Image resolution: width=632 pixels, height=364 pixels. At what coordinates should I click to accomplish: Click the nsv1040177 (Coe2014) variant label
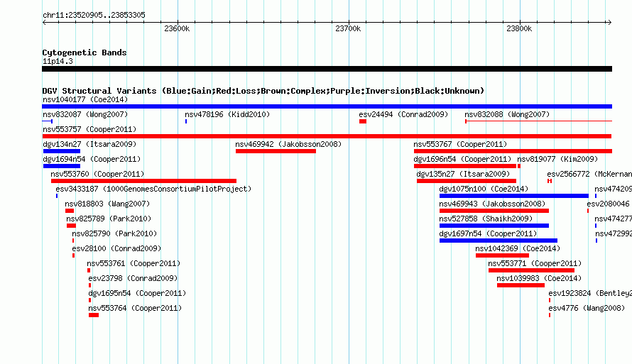tap(85, 99)
